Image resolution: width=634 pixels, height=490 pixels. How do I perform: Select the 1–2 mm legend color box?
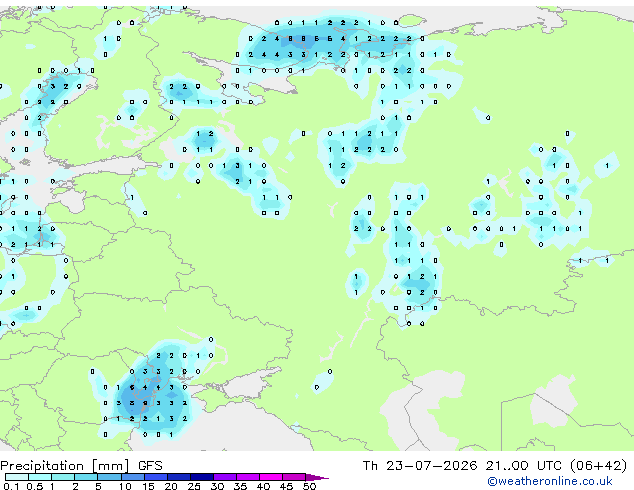(x=63, y=477)
